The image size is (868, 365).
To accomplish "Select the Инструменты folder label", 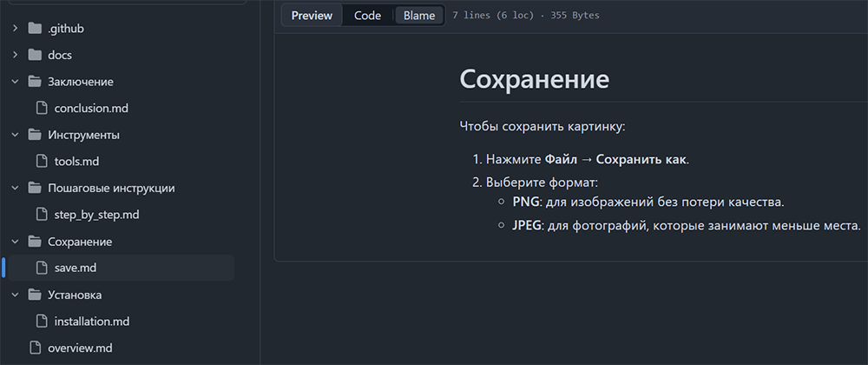I will (x=83, y=136).
